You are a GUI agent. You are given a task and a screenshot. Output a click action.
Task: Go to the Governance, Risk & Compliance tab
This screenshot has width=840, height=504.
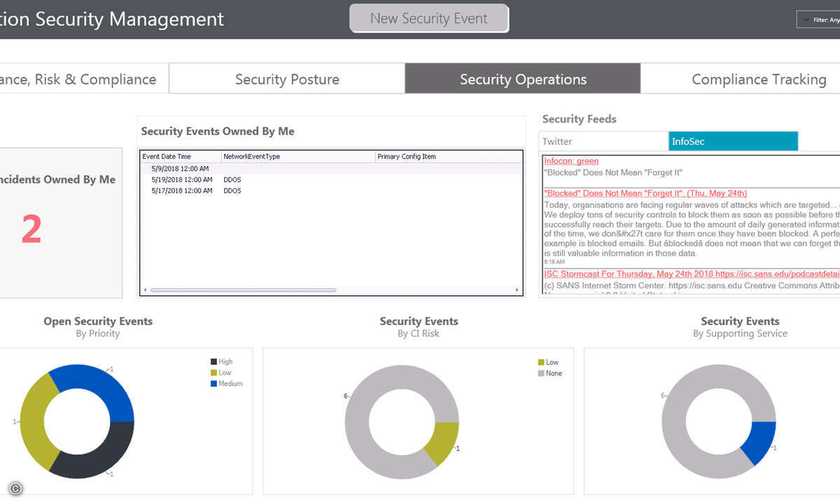(83, 79)
